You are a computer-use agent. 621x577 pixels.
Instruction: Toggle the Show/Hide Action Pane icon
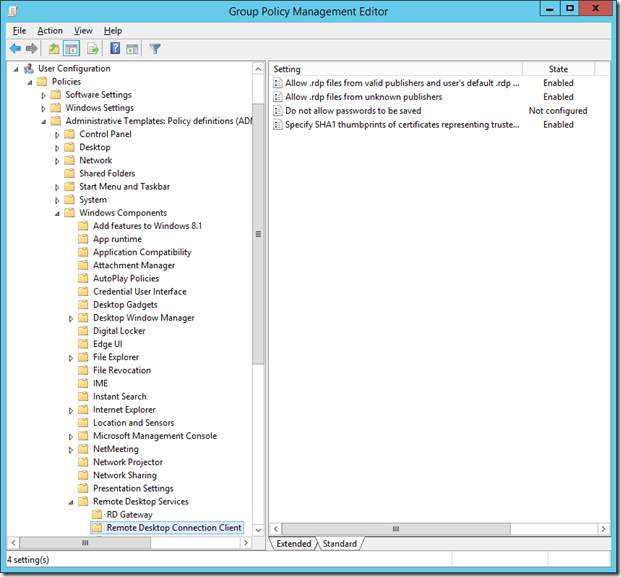pyautogui.click(x=132, y=48)
